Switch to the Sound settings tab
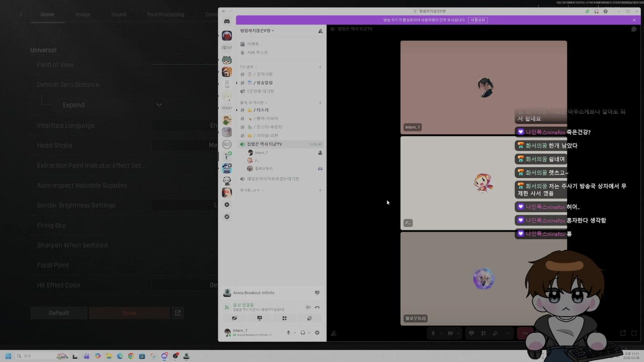The width and height of the screenshot is (644, 362). point(119,14)
